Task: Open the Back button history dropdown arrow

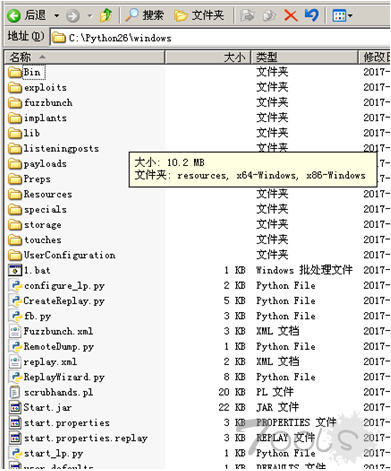Action: pyautogui.click(x=56, y=16)
